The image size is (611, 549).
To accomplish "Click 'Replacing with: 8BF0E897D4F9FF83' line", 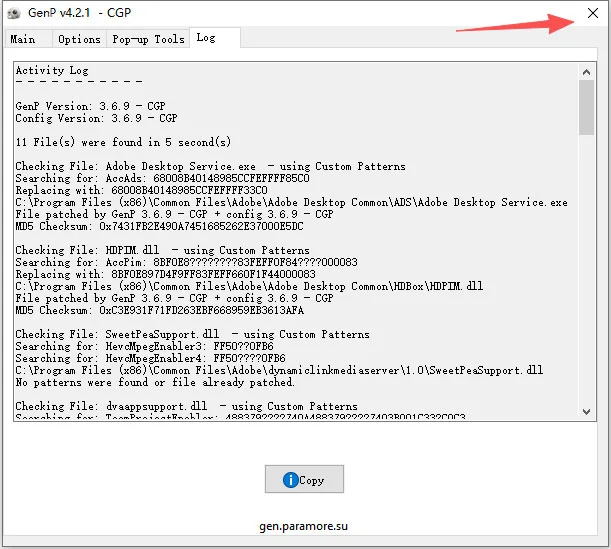I will click(x=166, y=274).
